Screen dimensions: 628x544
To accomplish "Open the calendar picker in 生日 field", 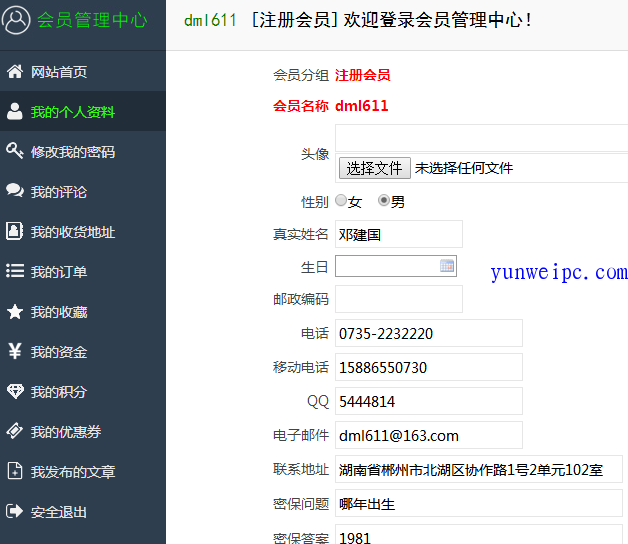I will tap(447, 266).
